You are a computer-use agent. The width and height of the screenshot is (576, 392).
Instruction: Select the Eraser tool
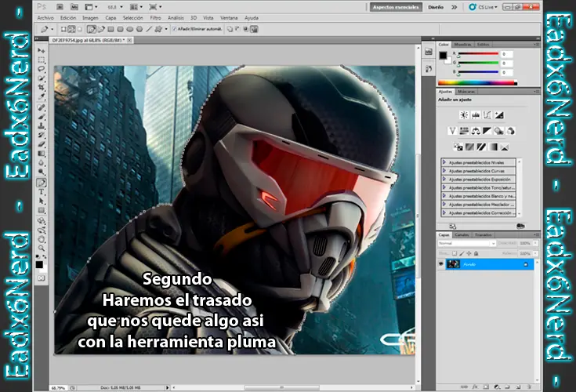(x=41, y=144)
